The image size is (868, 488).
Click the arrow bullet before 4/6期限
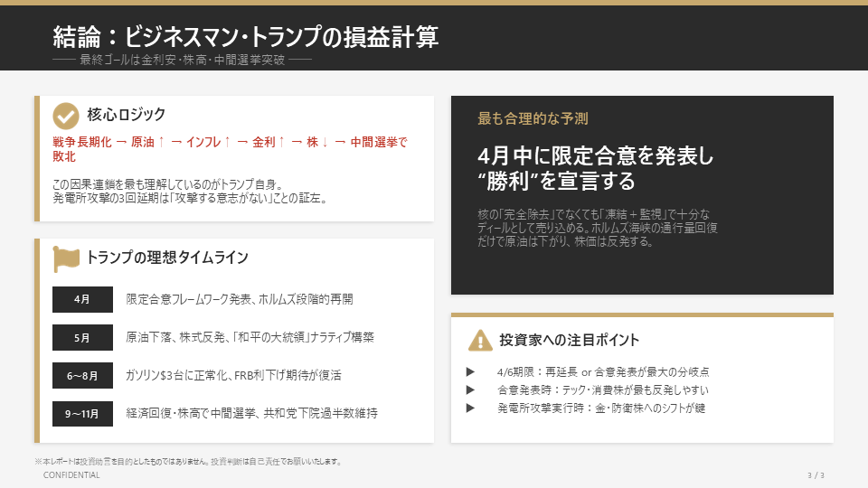pyautogui.click(x=470, y=371)
